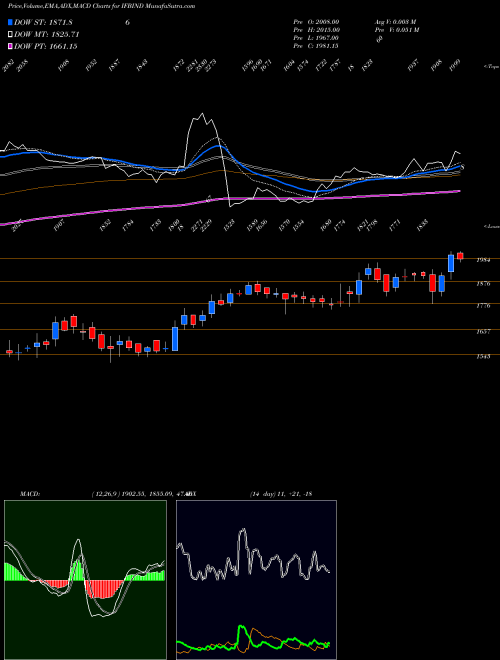The width and height of the screenshot is (500, 660).
Task: Click the tall blue candle before the last candle
Action: [451, 263]
